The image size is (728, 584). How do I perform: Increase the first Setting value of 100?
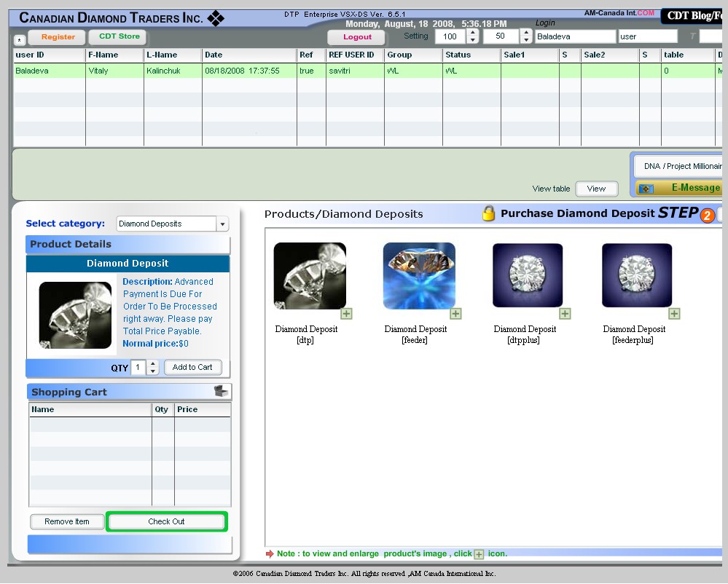click(473, 33)
